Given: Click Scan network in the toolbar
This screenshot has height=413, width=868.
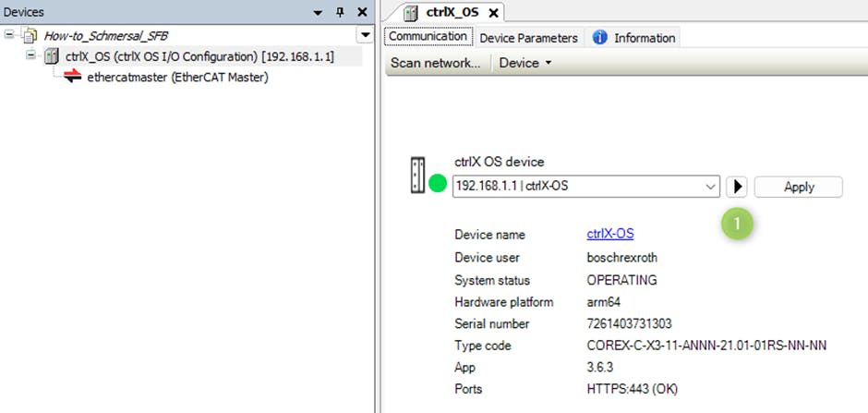Looking at the screenshot, I should [x=435, y=63].
